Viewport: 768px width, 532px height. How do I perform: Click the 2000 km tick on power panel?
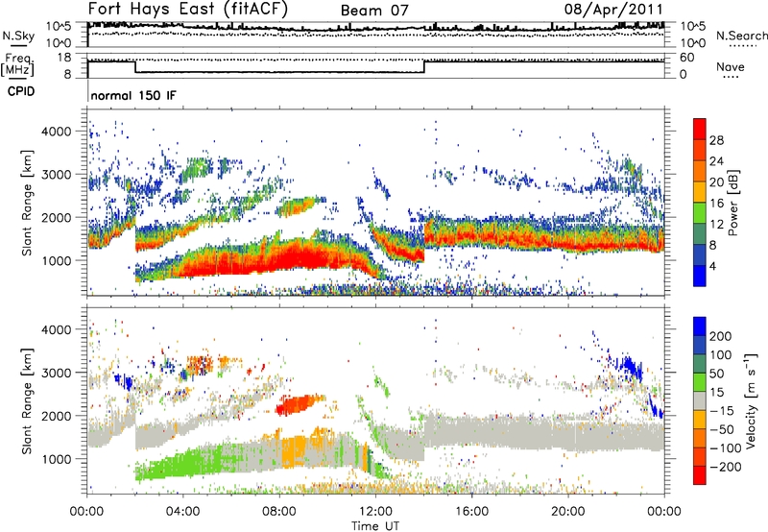point(56,217)
